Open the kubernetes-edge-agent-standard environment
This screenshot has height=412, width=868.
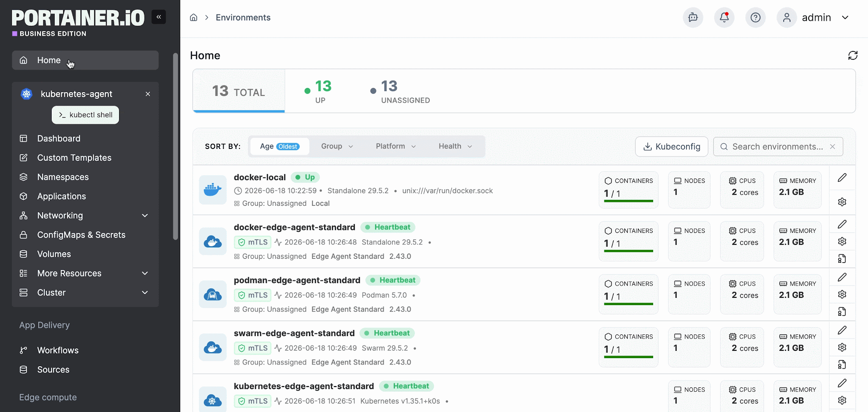pyautogui.click(x=304, y=386)
